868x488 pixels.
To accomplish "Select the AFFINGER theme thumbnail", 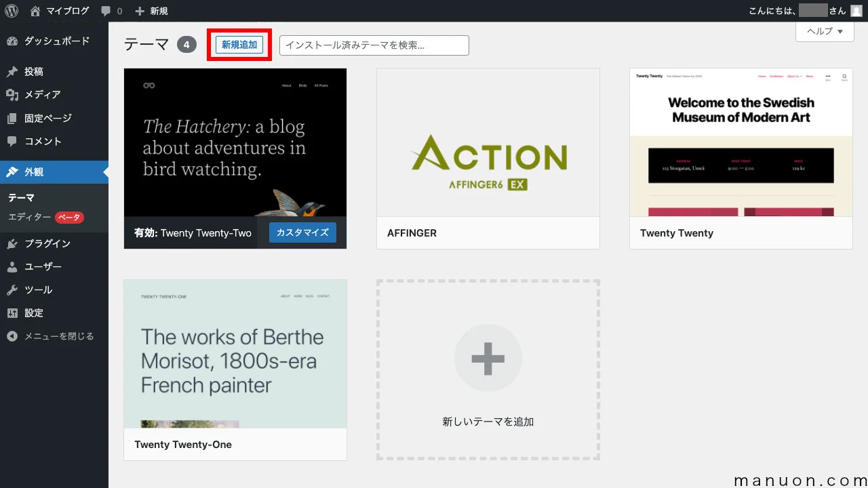I will point(488,142).
